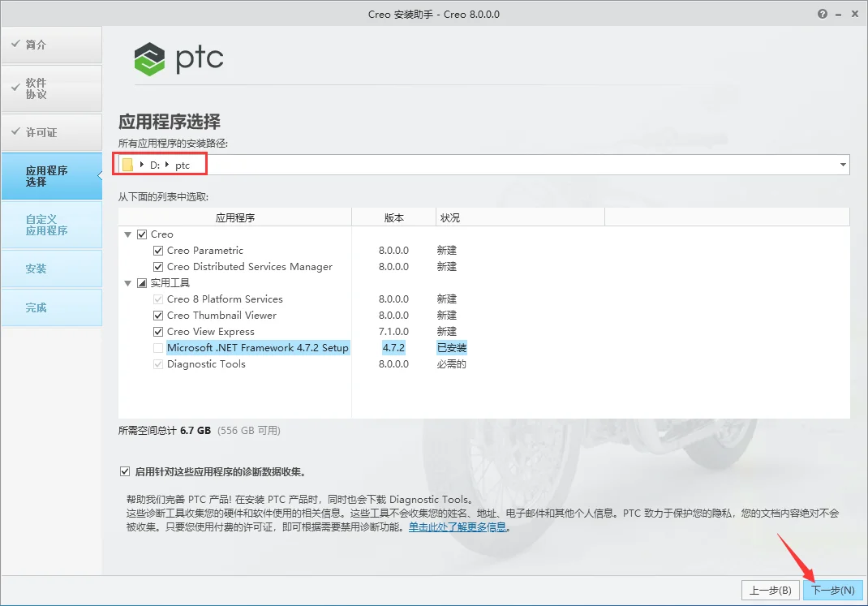Collapse the 实用工具 tree group
868x606 pixels.
[x=128, y=283]
